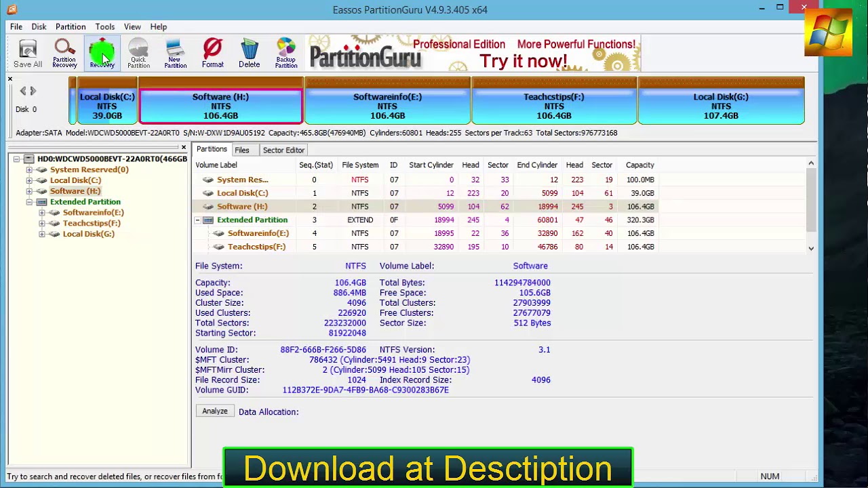Screen dimensions: 868x488
Task: Open the Backup Partition tool
Action: click(x=286, y=54)
